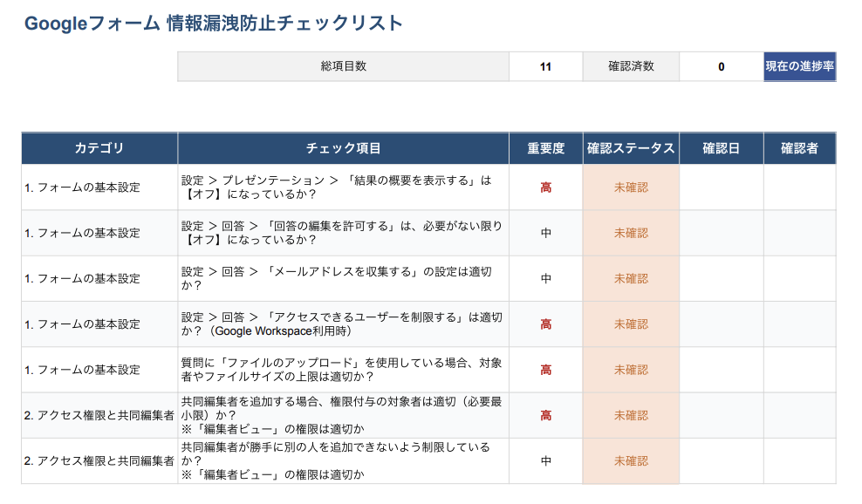
Task: Select the 総項目数 summary cell
Action: 343,66
